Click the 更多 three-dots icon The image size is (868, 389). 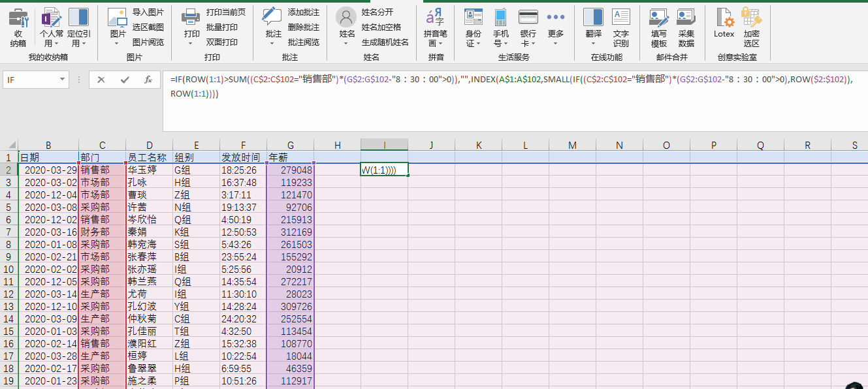(x=556, y=17)
